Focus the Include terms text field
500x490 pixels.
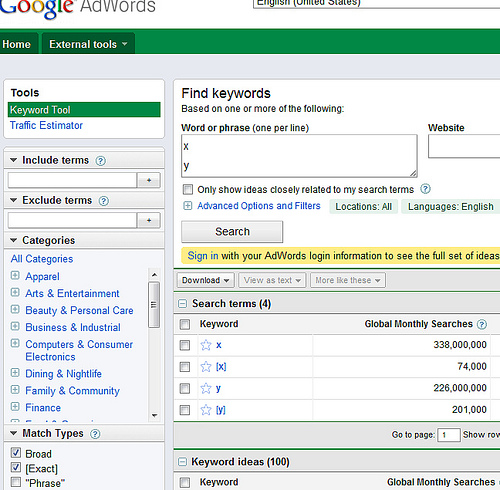click(x=72, y=180)
